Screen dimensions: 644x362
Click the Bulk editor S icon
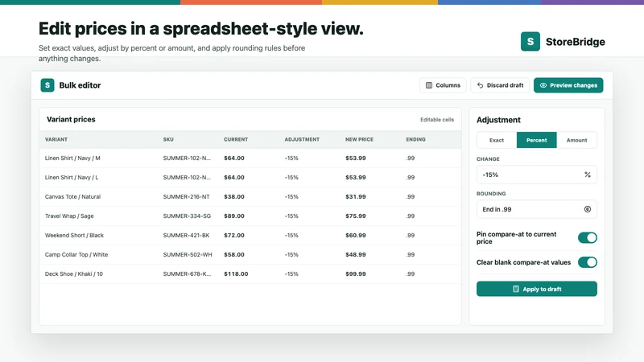pyautogui.click(x=47, y=85)
